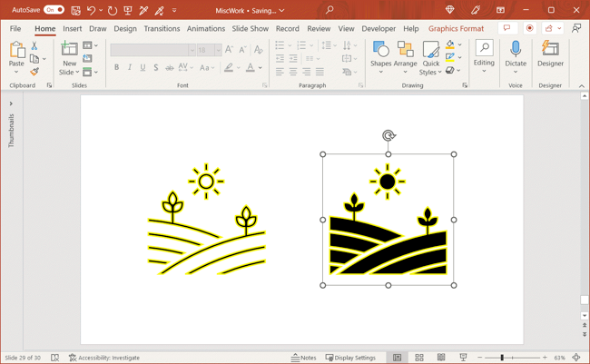
Task: Click the Format Painter icon
Action: click(34, 73)
